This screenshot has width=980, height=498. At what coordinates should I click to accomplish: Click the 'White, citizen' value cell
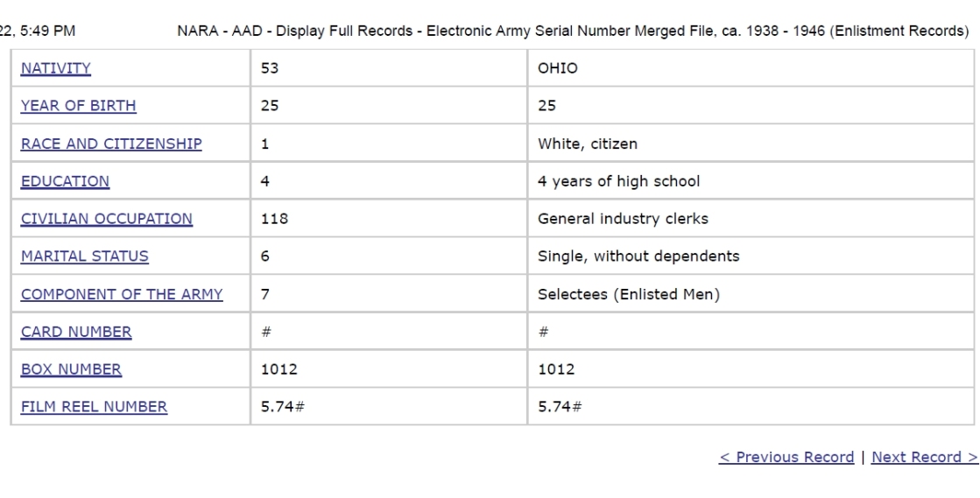[751, 144]
